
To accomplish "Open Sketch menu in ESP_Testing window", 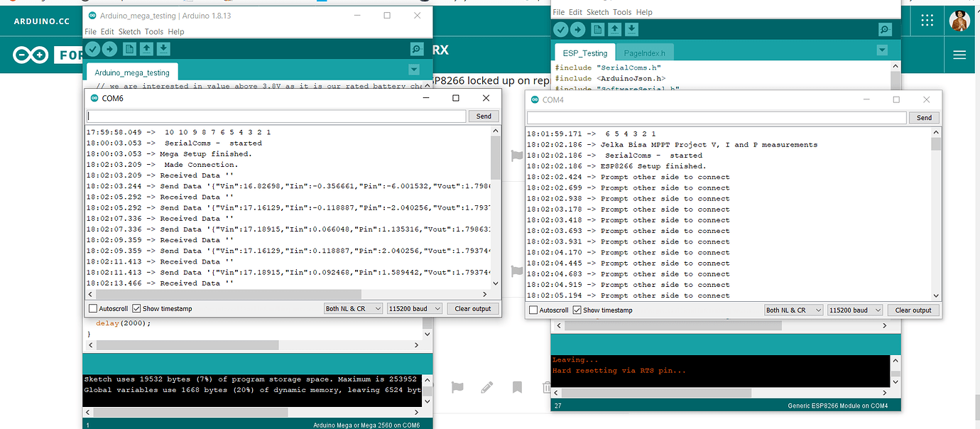I will coord(598,12).
